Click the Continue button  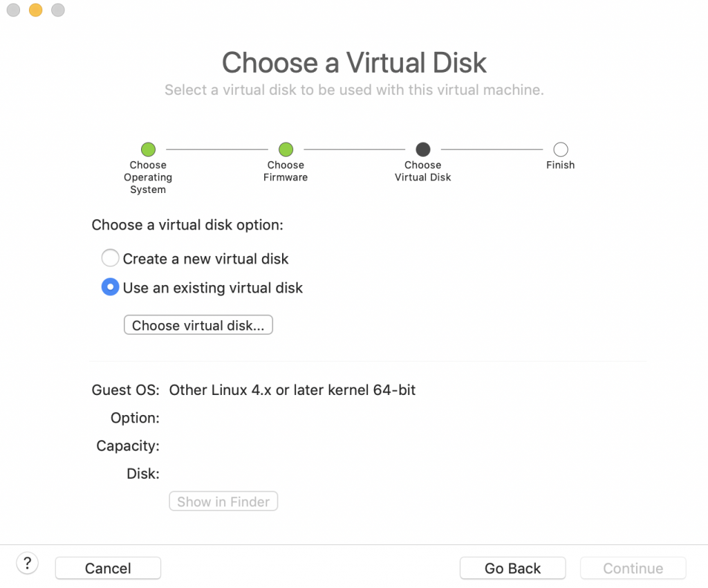click(633, 568)
